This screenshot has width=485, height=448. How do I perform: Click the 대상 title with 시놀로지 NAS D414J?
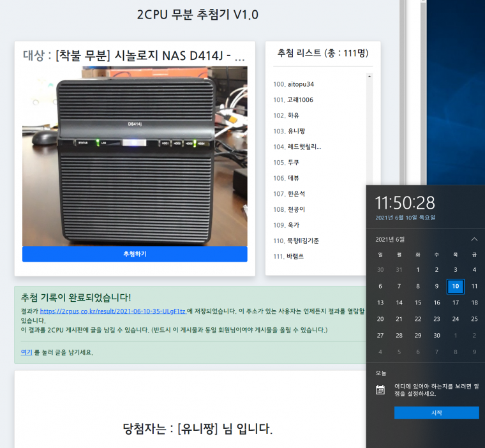point(134,56)
